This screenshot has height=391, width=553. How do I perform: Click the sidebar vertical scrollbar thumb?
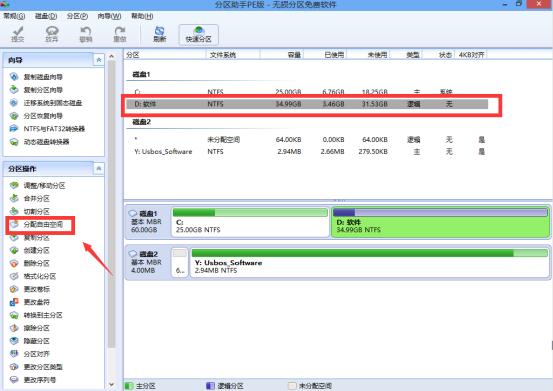pos(111,204)
